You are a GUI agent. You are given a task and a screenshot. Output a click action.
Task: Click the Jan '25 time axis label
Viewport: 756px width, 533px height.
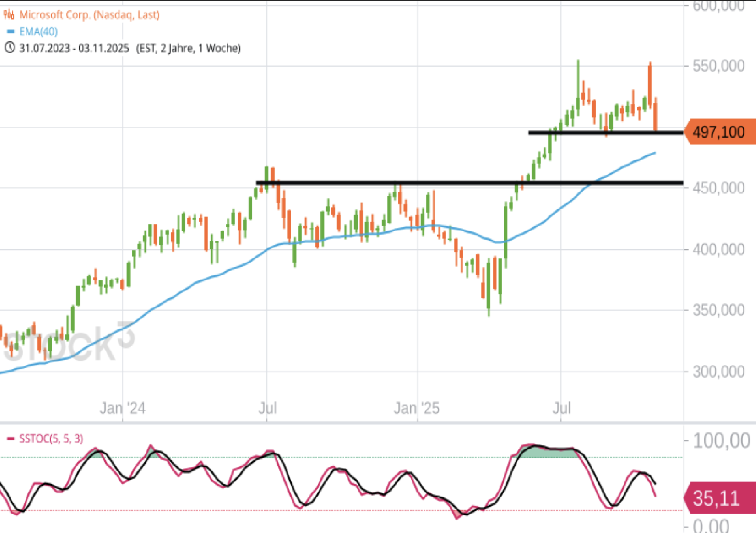[417, 408]
